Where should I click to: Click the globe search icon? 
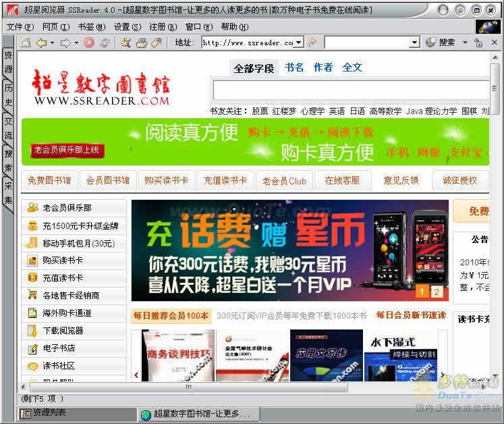430,43
